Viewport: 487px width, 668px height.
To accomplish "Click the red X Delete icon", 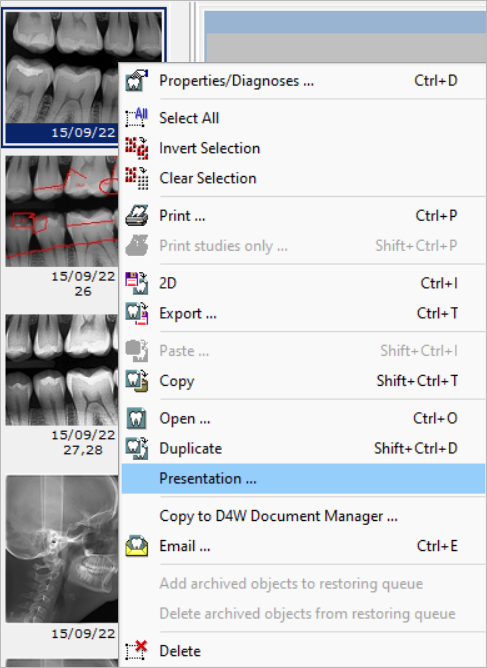I will point(137,651).
